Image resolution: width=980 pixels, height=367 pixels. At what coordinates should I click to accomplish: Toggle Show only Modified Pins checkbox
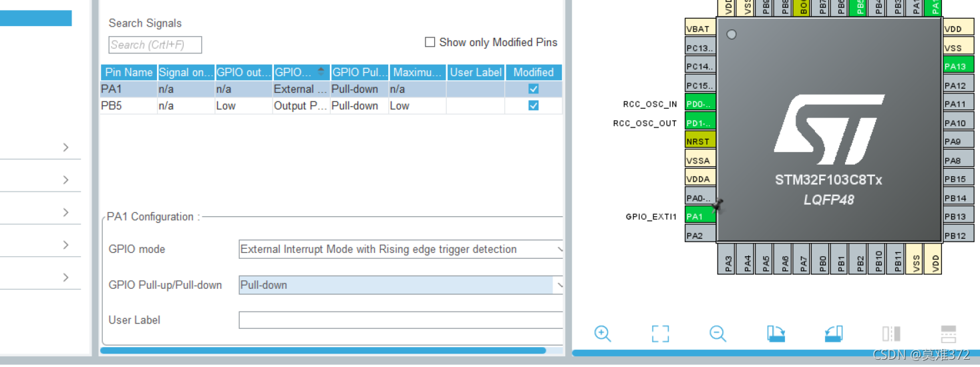(430, 42)
